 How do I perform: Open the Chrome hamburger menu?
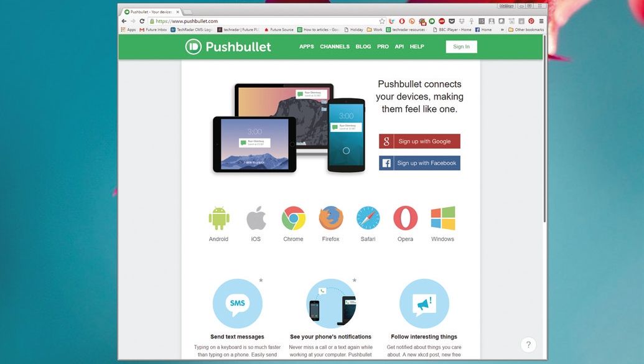point(541,21)
